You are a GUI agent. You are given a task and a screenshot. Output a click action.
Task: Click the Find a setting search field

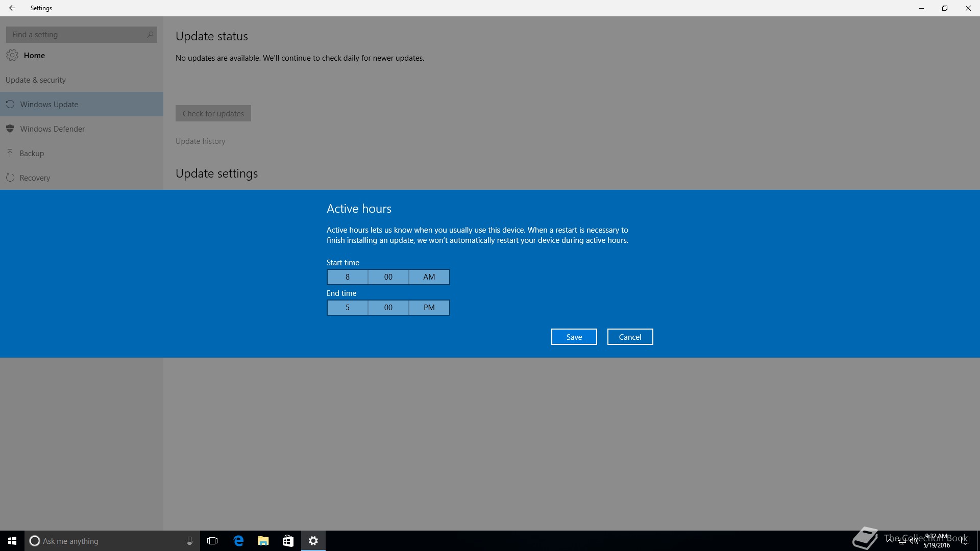(x=82, y=35)
